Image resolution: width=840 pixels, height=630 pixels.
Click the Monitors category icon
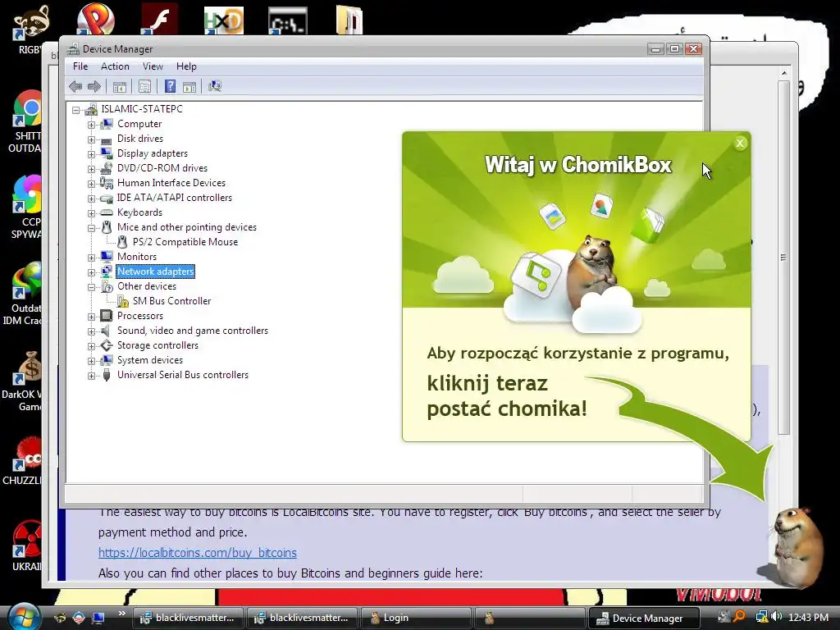[107, 257]
